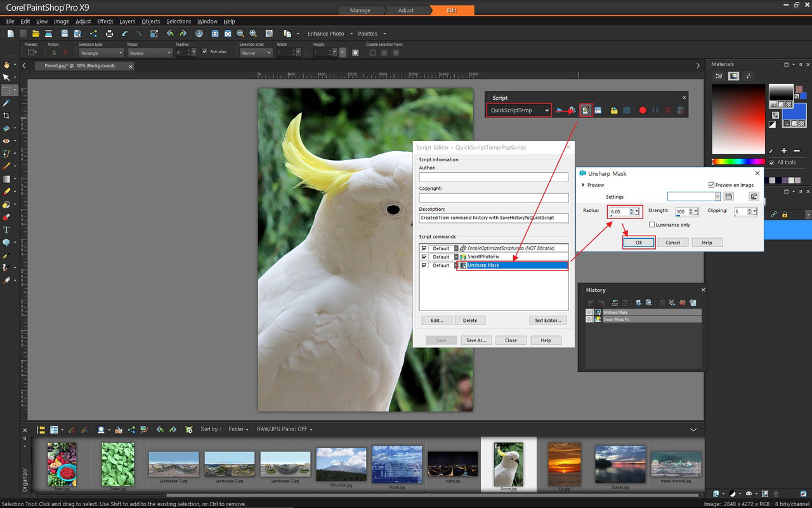Viewport: 812px width, 508px height.
Task: Toggle All tools checkbox in Materials palette
Action: [772, 163]
